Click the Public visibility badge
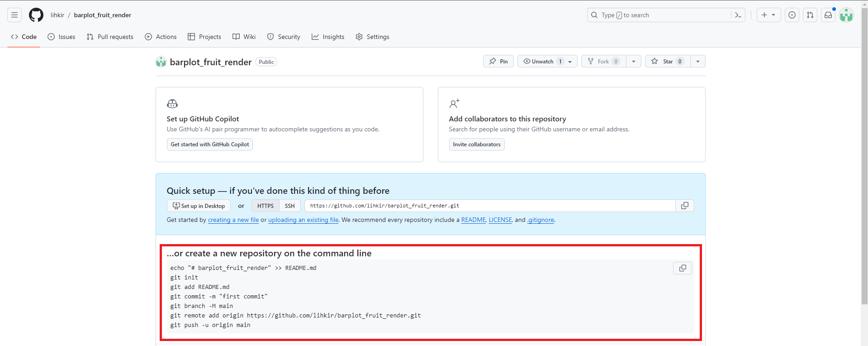Screen dimensions: 868x346 266,62
